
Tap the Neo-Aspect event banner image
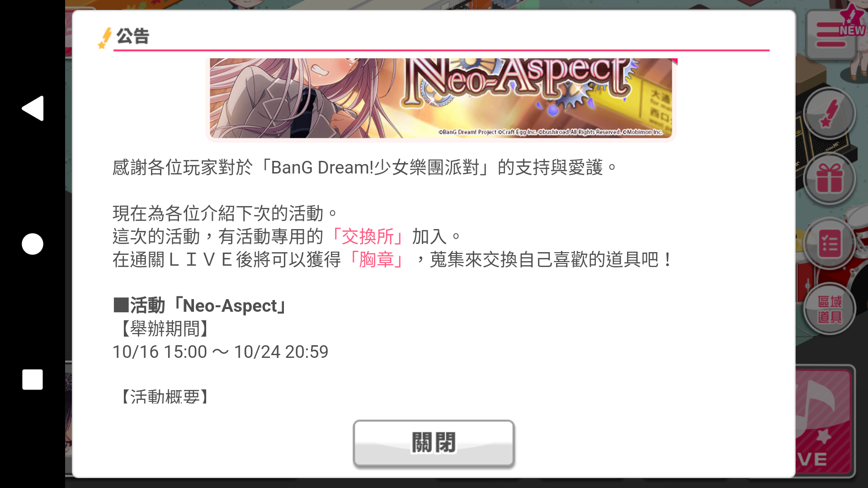(441, 99)
